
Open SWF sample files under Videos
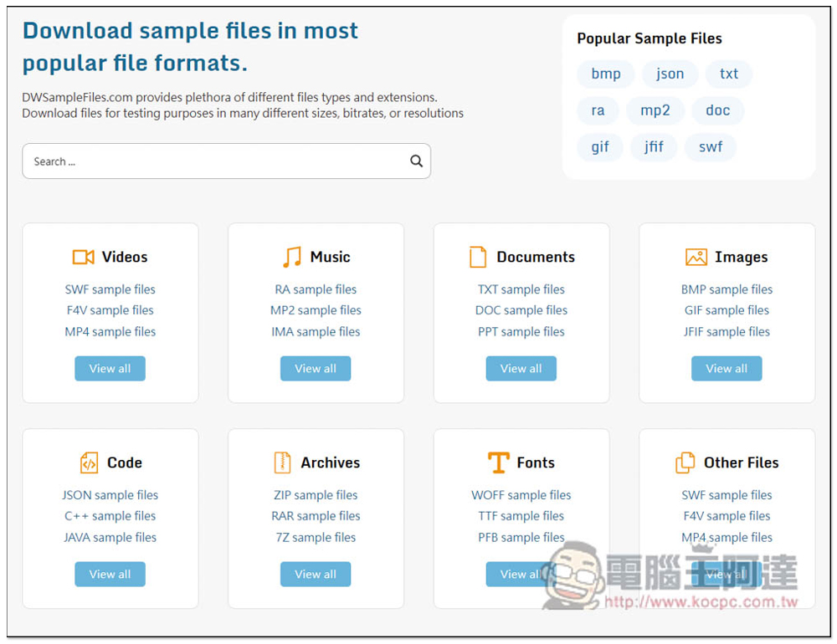pos(110,289)
